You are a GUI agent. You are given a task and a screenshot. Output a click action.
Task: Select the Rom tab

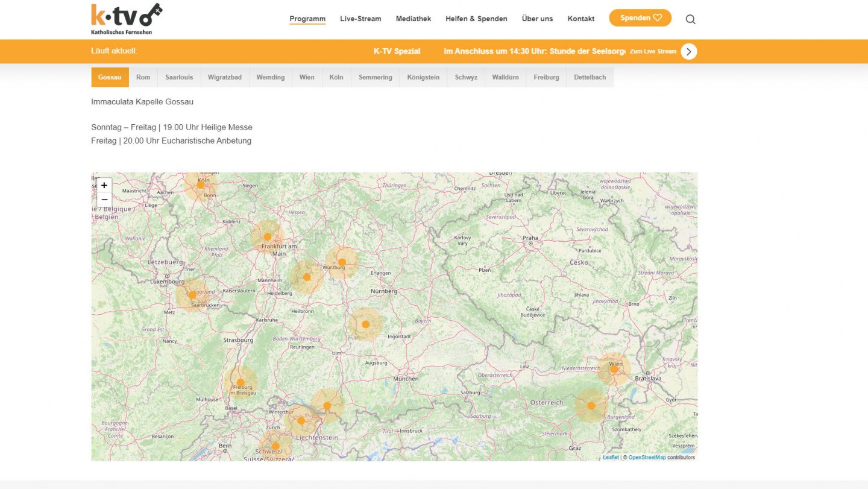[x=143, y=77]
